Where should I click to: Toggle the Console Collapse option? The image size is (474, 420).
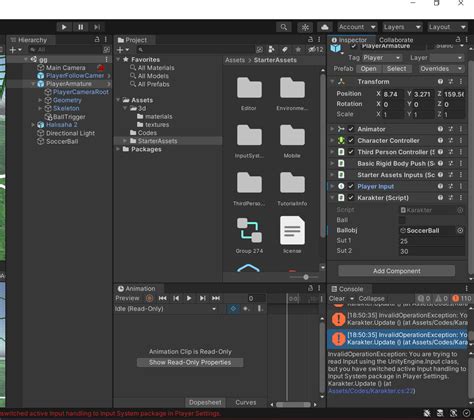point(371,299)
